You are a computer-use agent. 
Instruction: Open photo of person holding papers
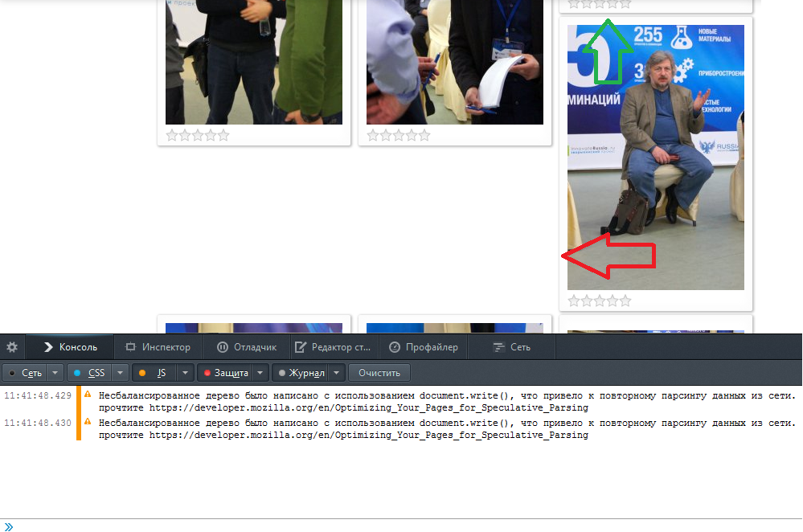455,62
